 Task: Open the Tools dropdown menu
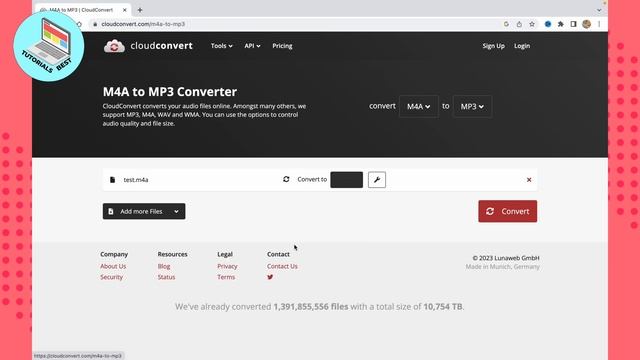click(x=222, y=46)
